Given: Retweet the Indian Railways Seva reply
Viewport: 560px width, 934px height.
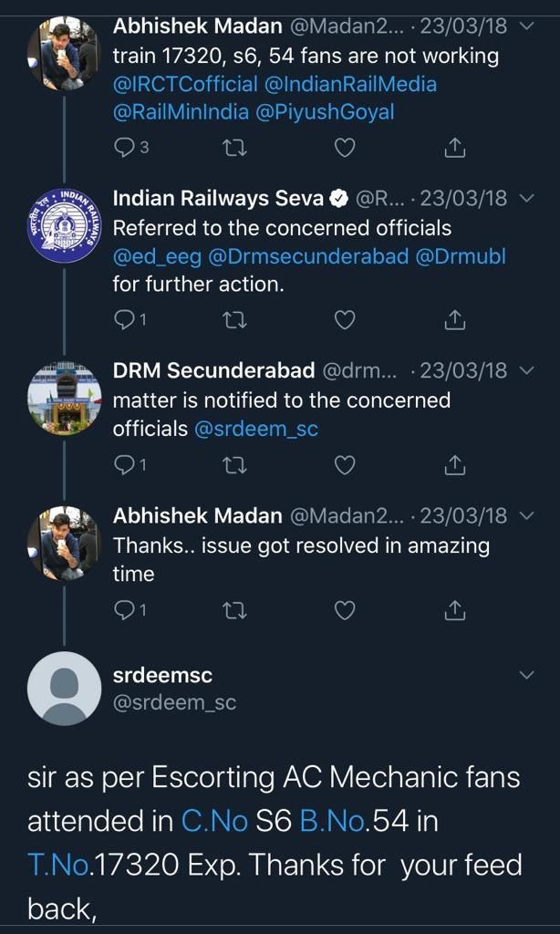Looking at the screenshot, I should [234, 319].
